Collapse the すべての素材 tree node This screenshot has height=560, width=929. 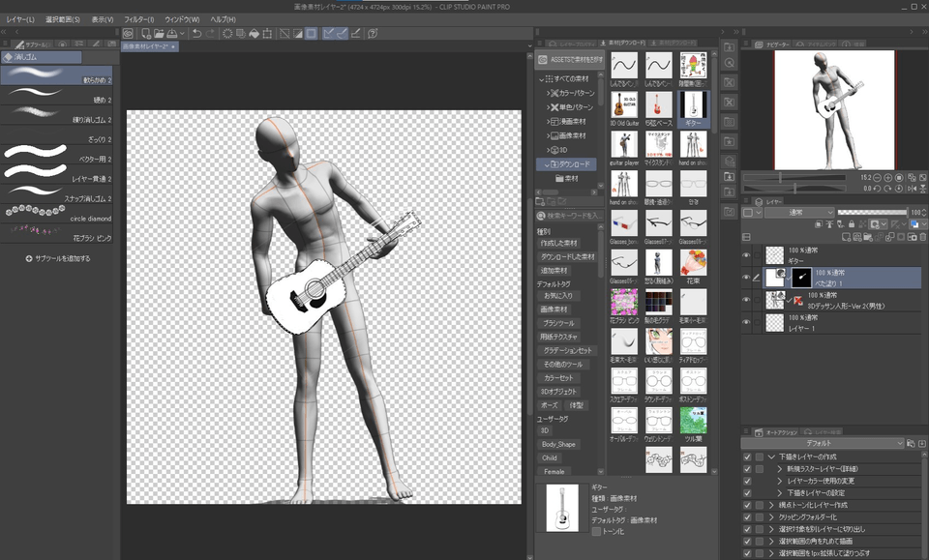click(x=542, y=78)
